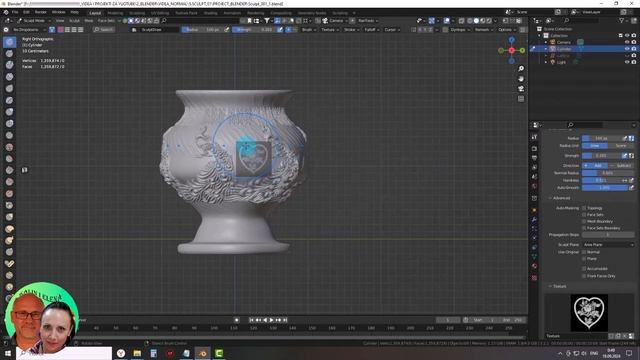Jump to the timeline end frame
Screen dimensions: 640x360
285,320
